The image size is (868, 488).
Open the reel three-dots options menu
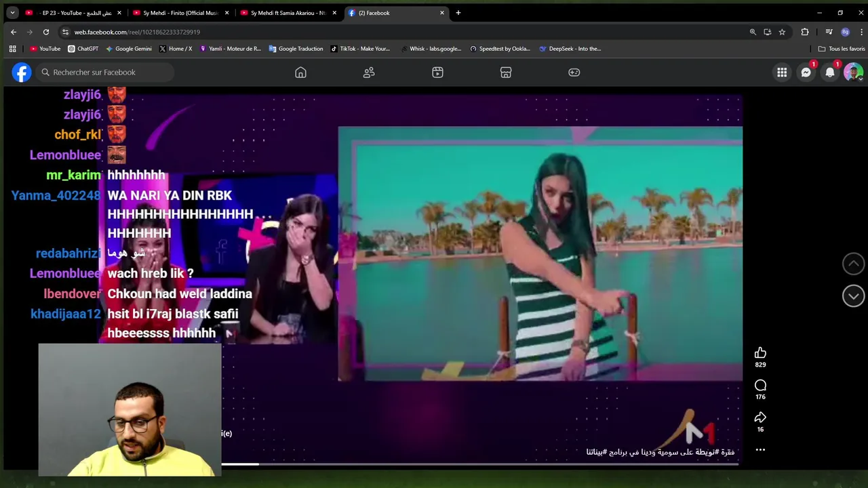click(x=760, y=450)
